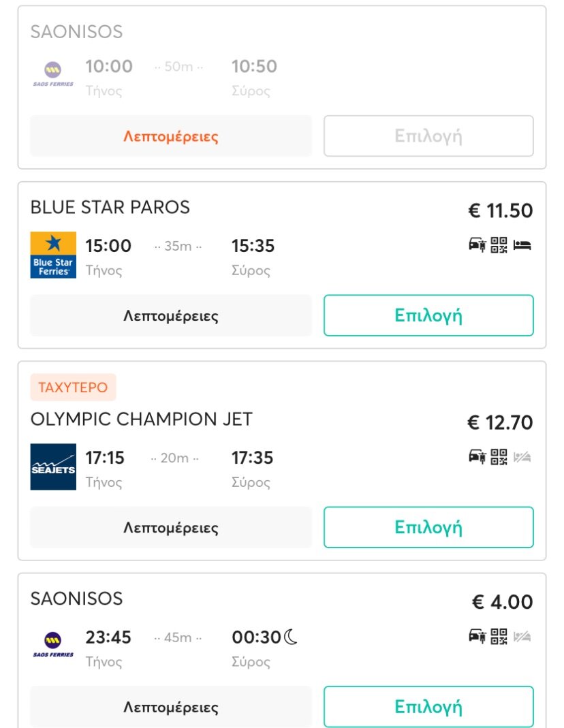564x728 pixels.
Task: Click the QR code icon on Blue Star Paros
Action: pyautogui.click(x=499, y=245)
